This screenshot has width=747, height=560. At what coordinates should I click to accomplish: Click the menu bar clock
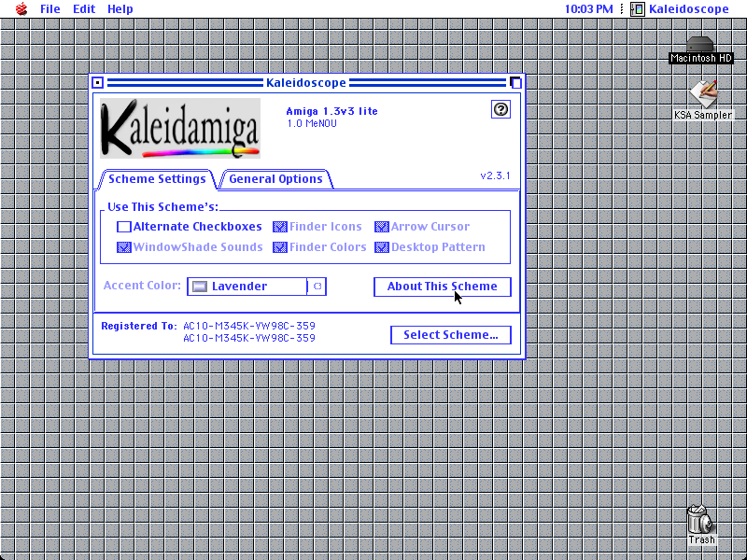589,9
